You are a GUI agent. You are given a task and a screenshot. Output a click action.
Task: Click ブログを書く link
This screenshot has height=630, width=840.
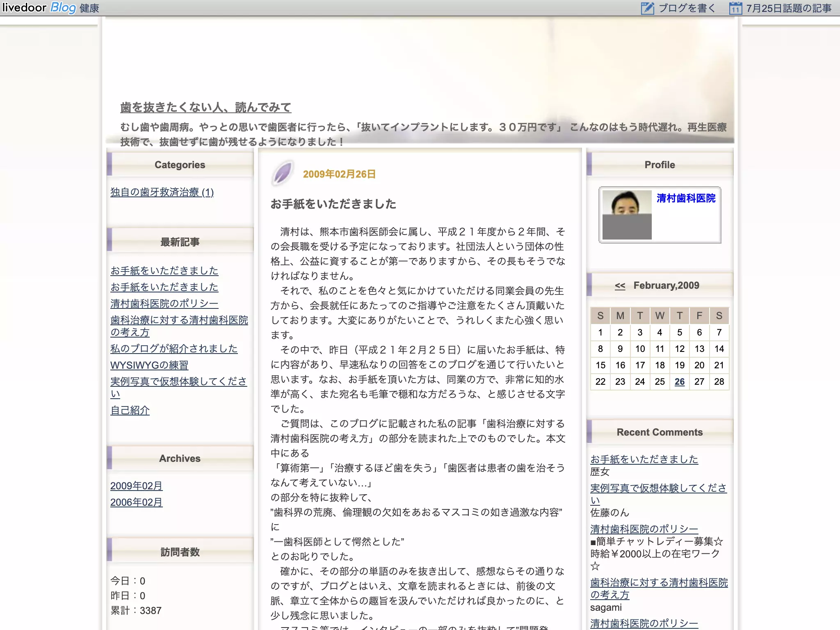click(687, 8)
